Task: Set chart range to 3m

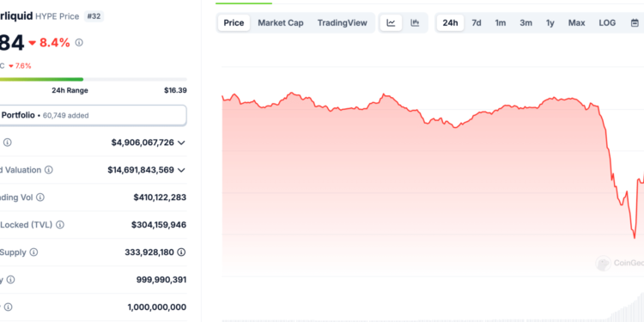Action: (526, 23)
